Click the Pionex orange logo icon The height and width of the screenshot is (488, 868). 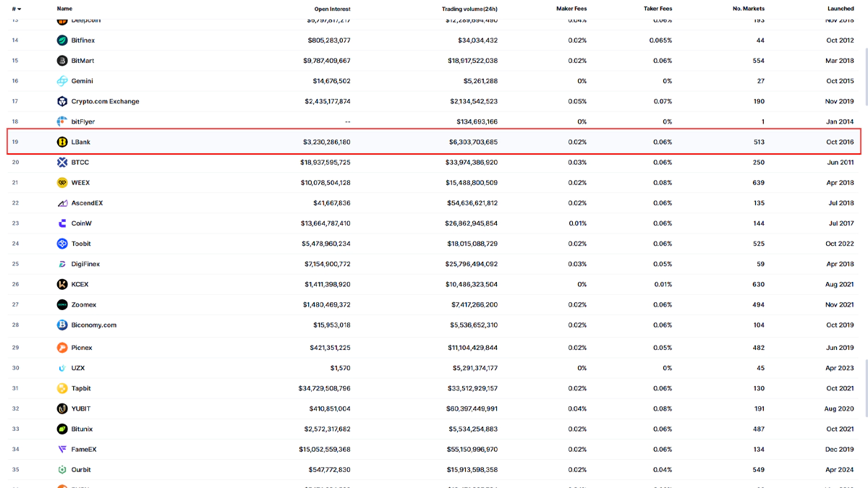click(62, 348)
